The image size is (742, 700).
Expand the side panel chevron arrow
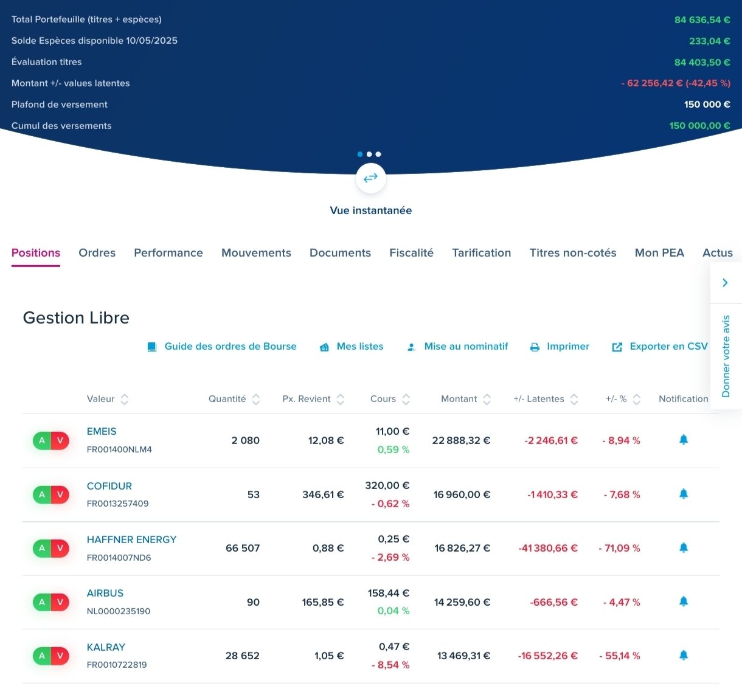pos(725,283)
